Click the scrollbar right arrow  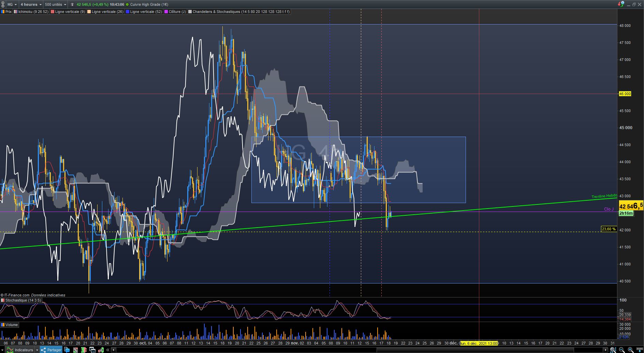(x=606, y=350)
